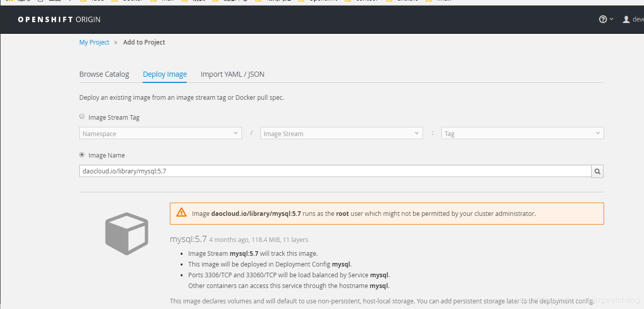Viewport: 644px width, 309px height.
Task: Click the Image Name label
Action: (106, 155)
